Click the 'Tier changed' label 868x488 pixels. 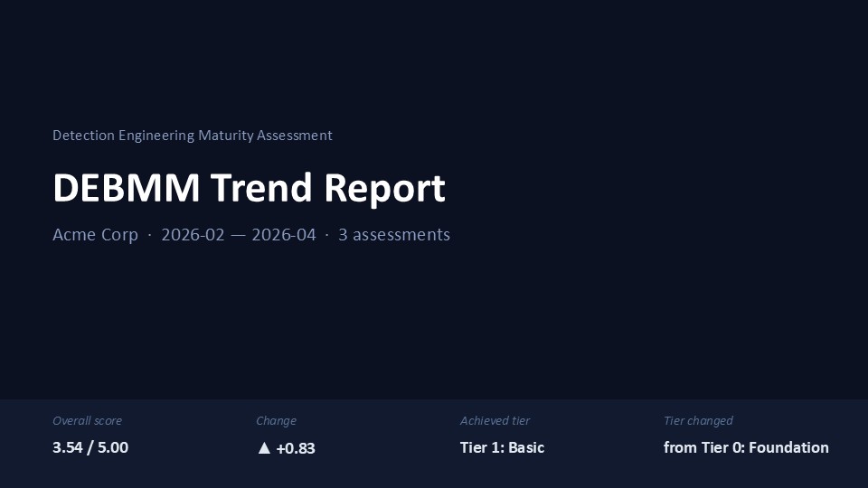[x=698, y=420]
